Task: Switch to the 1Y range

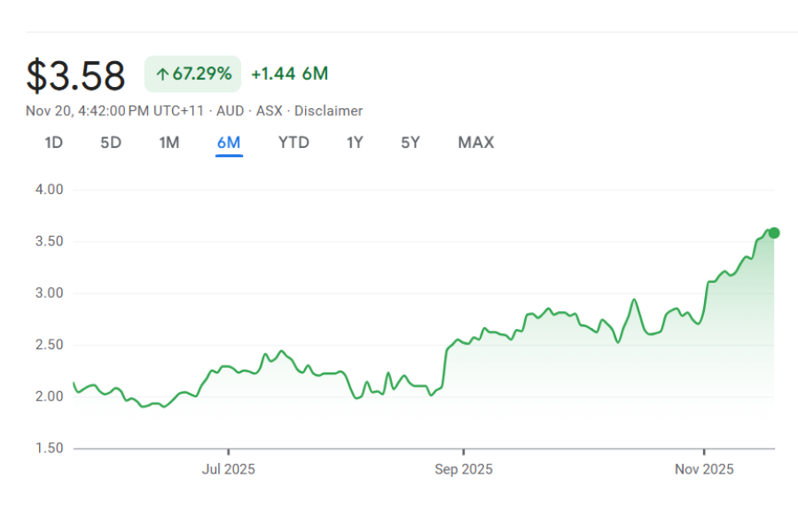Action: point(355,143)
